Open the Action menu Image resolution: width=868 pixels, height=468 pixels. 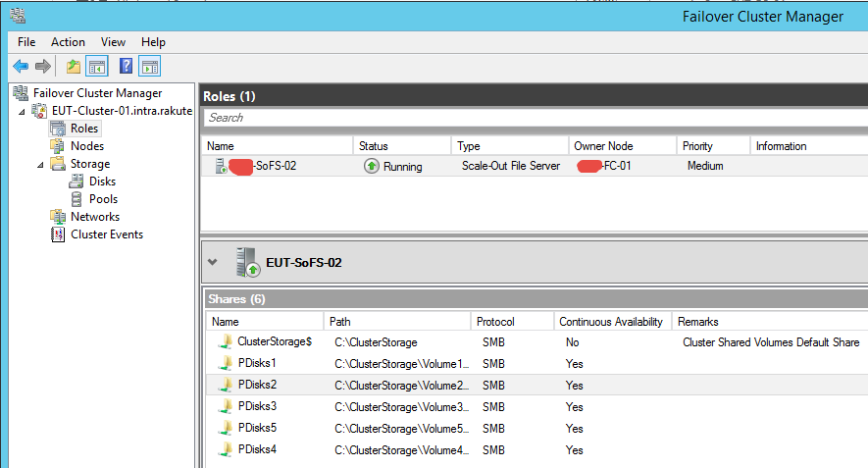pos(68,42)
